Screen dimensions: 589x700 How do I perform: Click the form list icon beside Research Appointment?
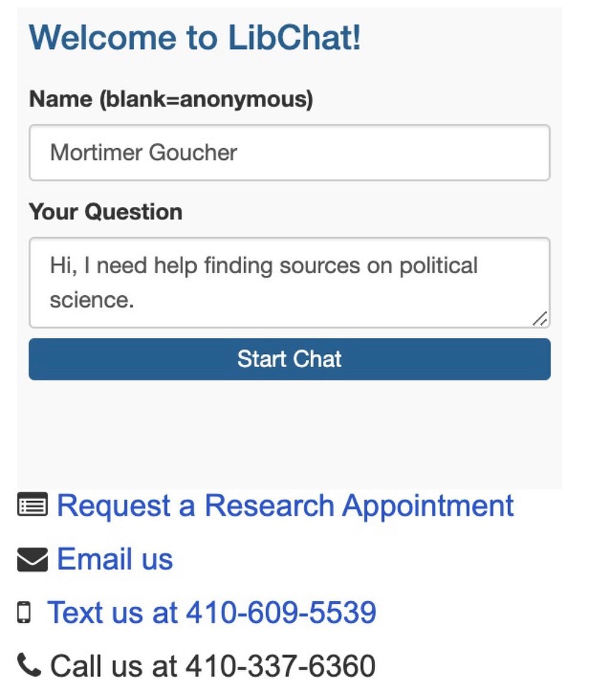tap(32, 505)
